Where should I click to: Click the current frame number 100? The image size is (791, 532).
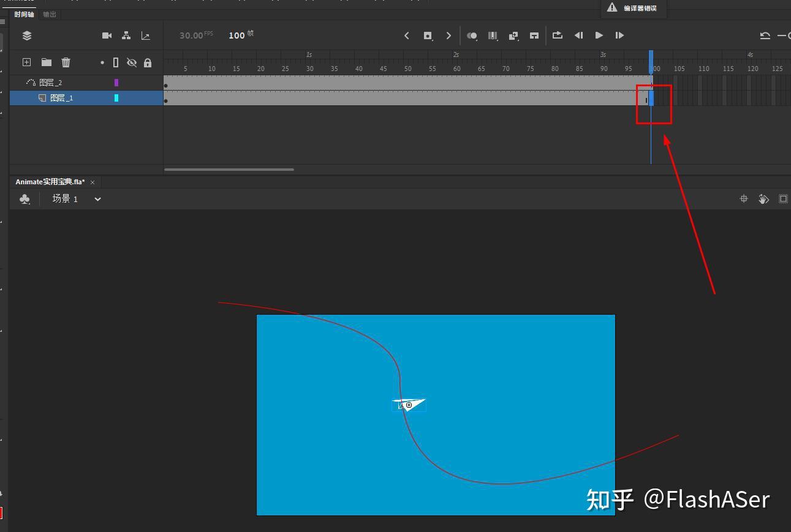point(237,36)
